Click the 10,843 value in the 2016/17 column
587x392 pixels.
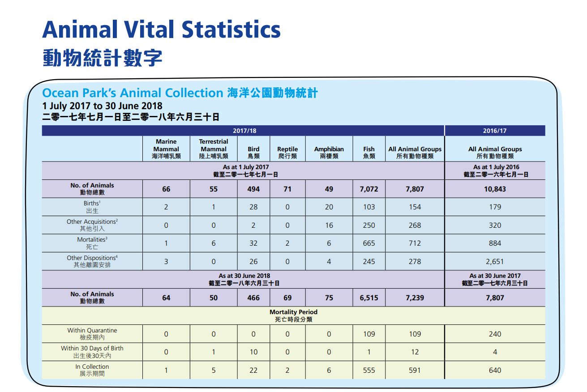click(495, 189)
